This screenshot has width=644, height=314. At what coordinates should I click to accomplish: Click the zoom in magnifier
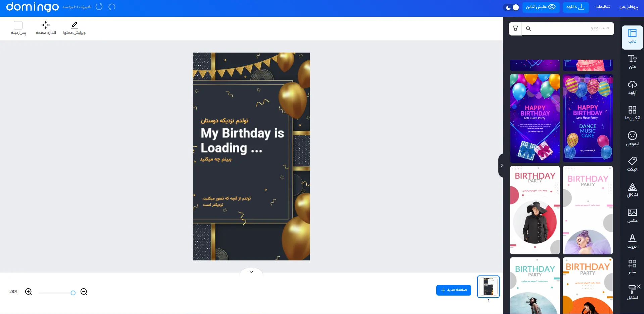tap(29, 292)
